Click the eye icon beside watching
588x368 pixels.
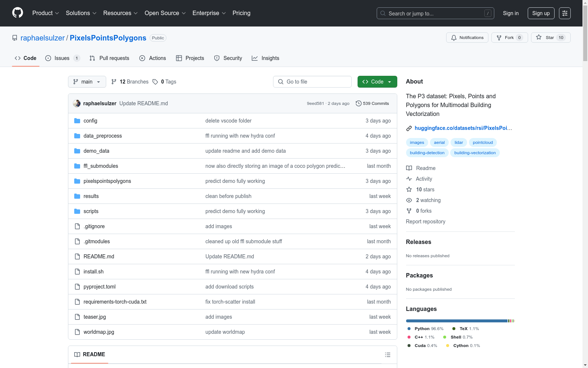(x=409, y=200)
